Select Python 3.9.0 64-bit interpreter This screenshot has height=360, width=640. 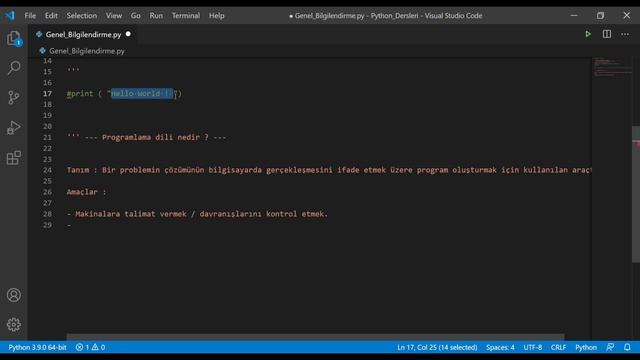(x=37, y=347)
